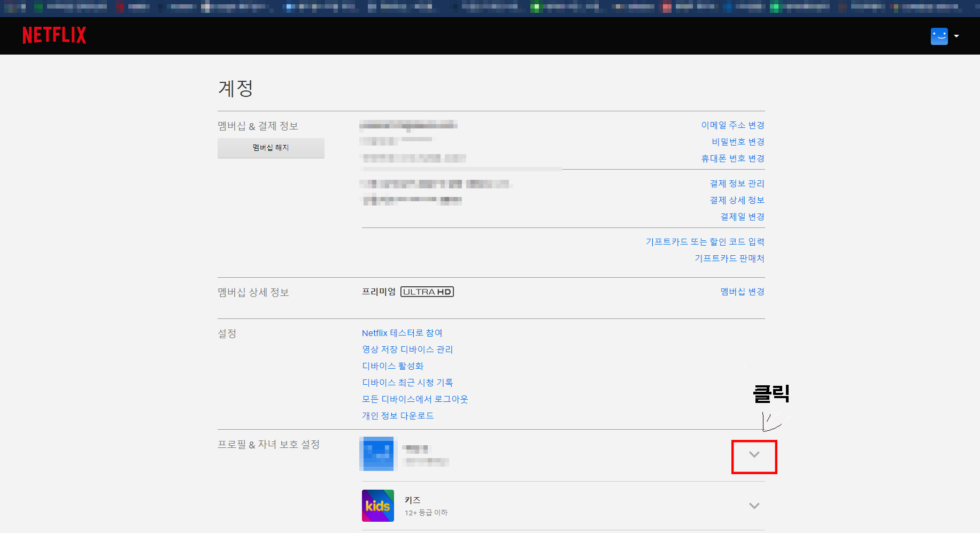Open 결제 정보 관리 link
Viewport: 980px width, 533px height.
737,184
